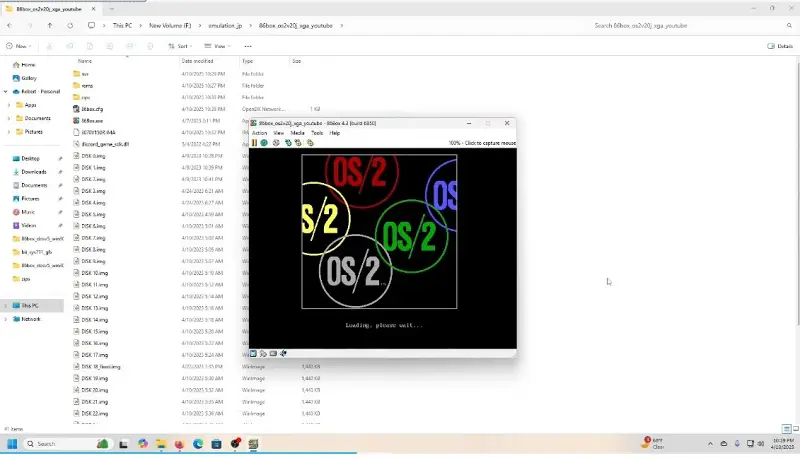This screenshot has width=800, height=458.
Task: Open the 86Box taskbar icon
Action: click(x=254, y=444)
